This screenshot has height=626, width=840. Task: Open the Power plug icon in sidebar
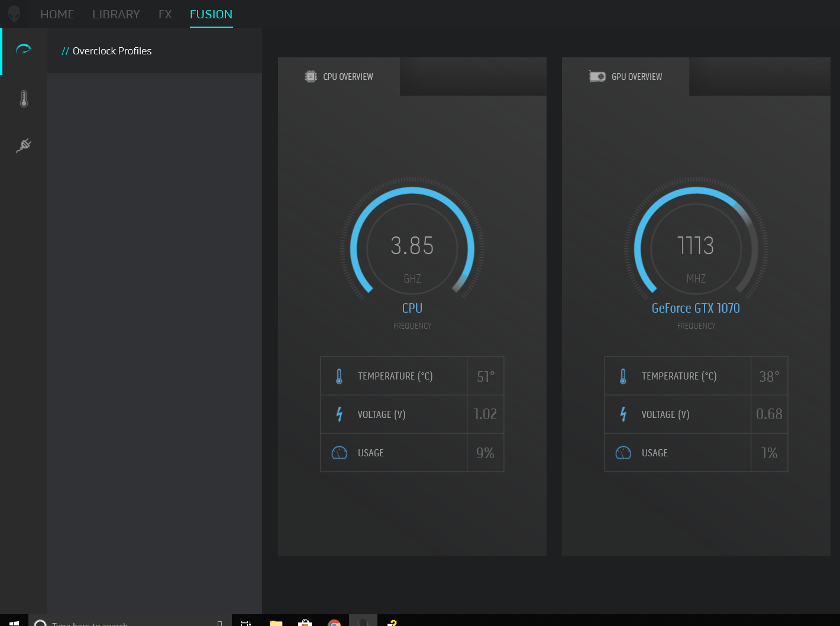pyautogui.click(x=23, y=145)
